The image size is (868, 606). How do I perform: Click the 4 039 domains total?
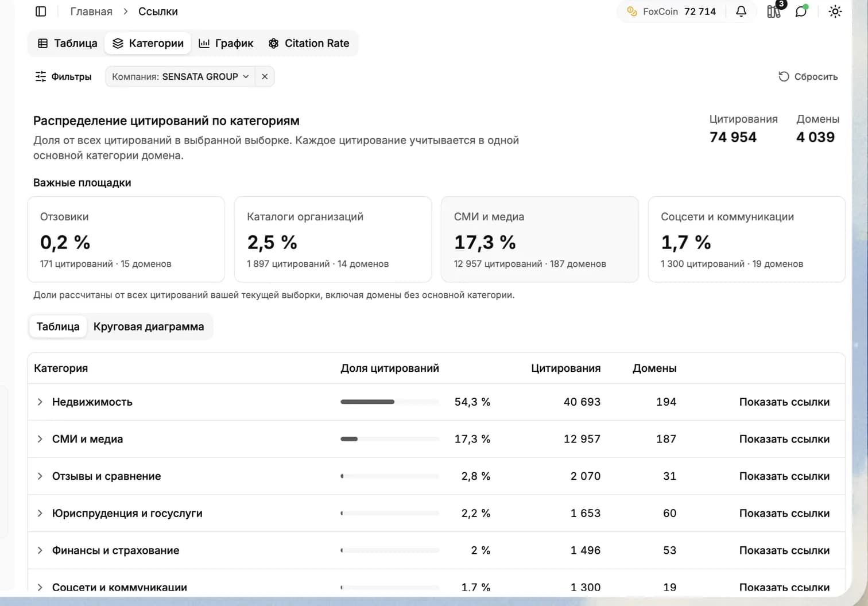click(815, 137)
